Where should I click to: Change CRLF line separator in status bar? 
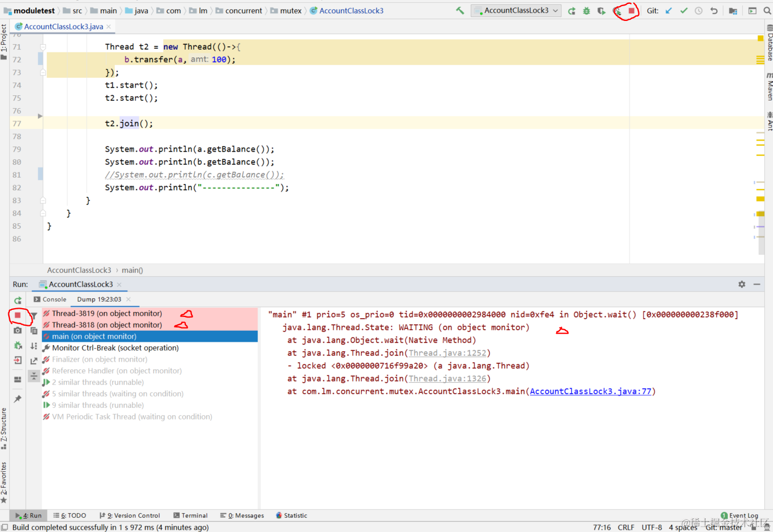(626, 528)
